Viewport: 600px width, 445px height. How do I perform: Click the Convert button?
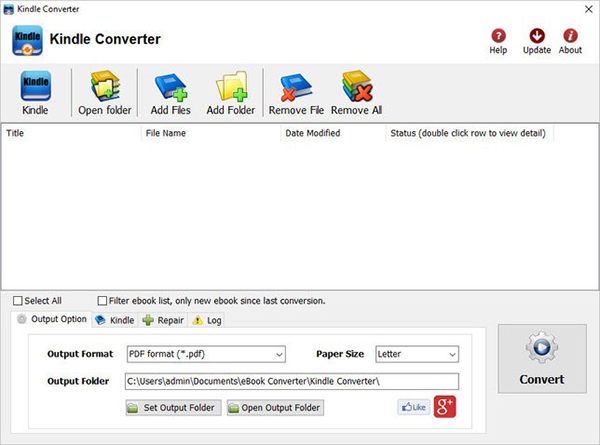[542, 359]
